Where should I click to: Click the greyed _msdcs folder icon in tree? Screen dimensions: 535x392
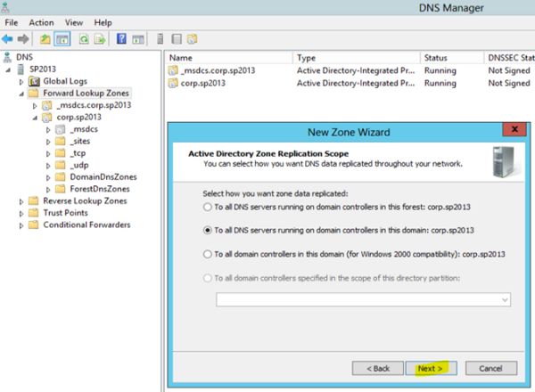[61, 129]
